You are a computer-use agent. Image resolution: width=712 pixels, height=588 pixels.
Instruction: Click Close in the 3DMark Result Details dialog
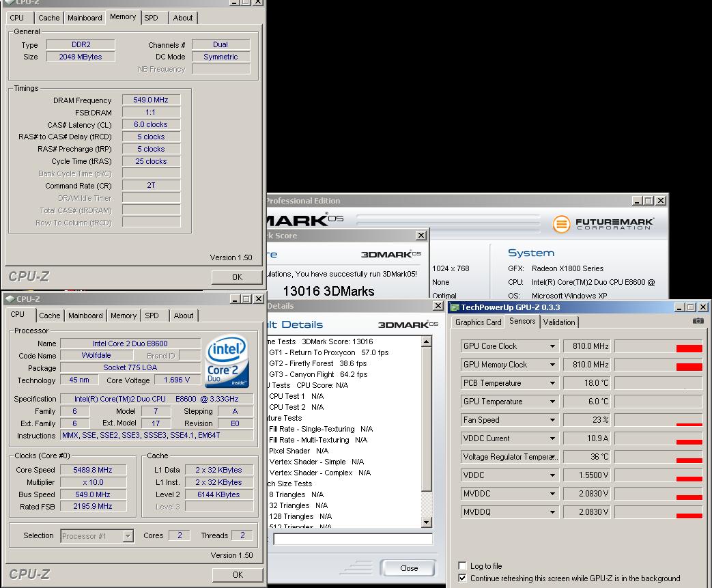(408, 568)
